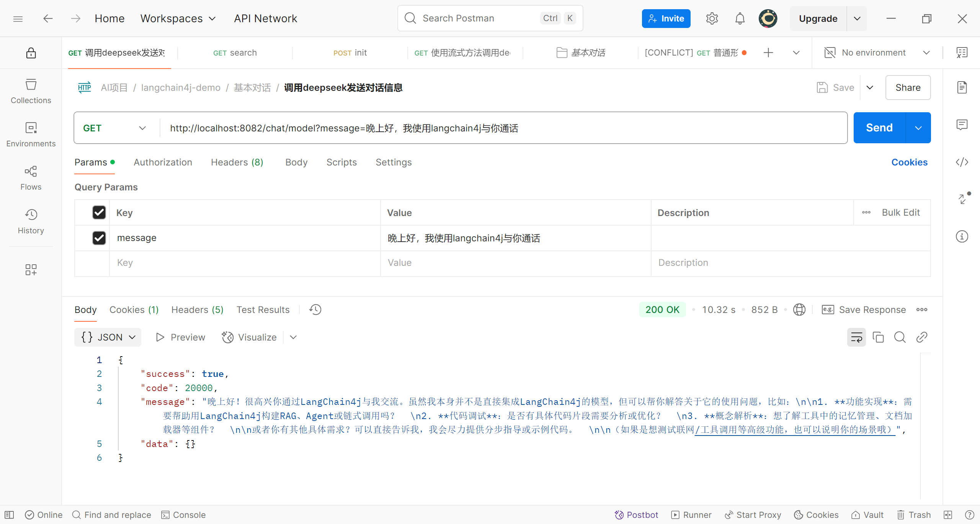The image size is (980, 524).
Task: Expand the Send button options arrow
Action: click(x=918, y=128)
